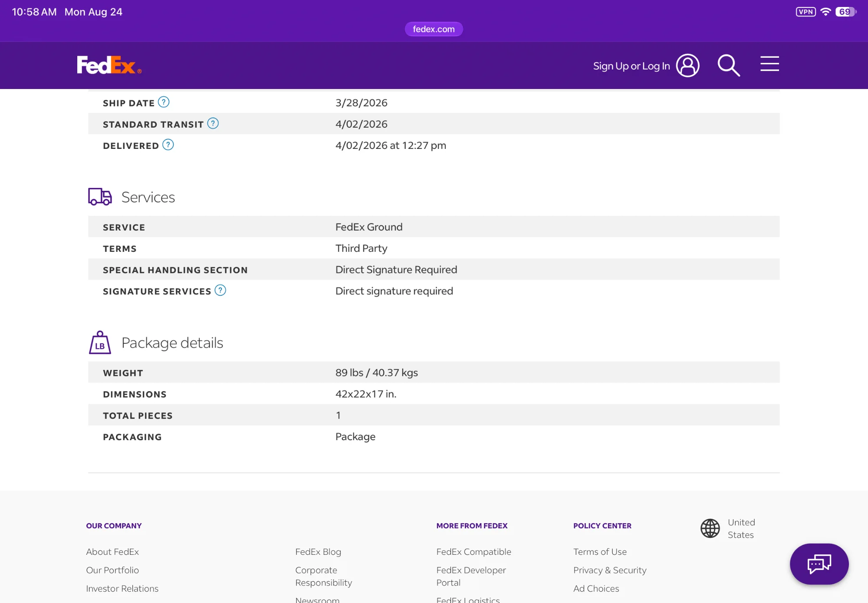Open the user account profile icon
The image size is (868, 603).
tap(688, 66)
